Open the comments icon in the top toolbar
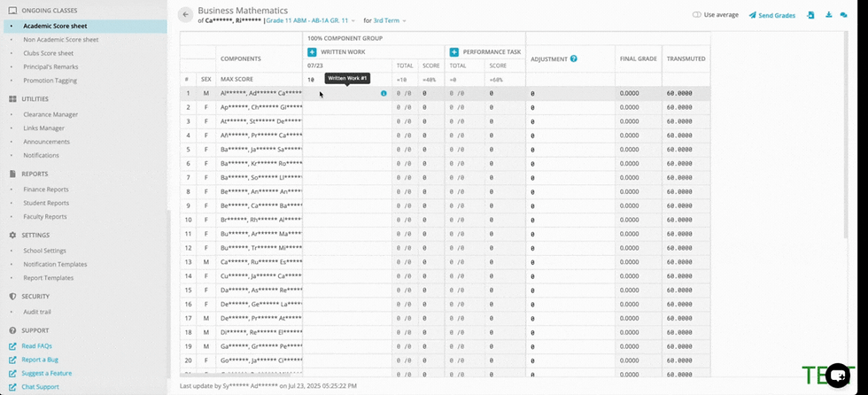 point(843,15)
